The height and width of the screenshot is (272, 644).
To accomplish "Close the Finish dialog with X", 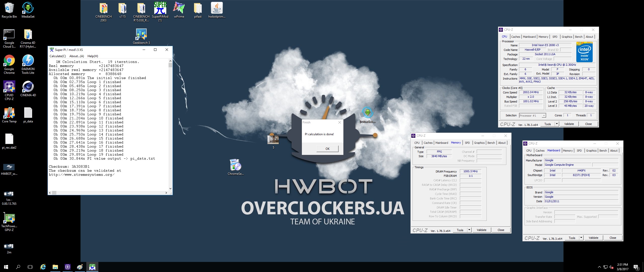I will click(339, 122).
